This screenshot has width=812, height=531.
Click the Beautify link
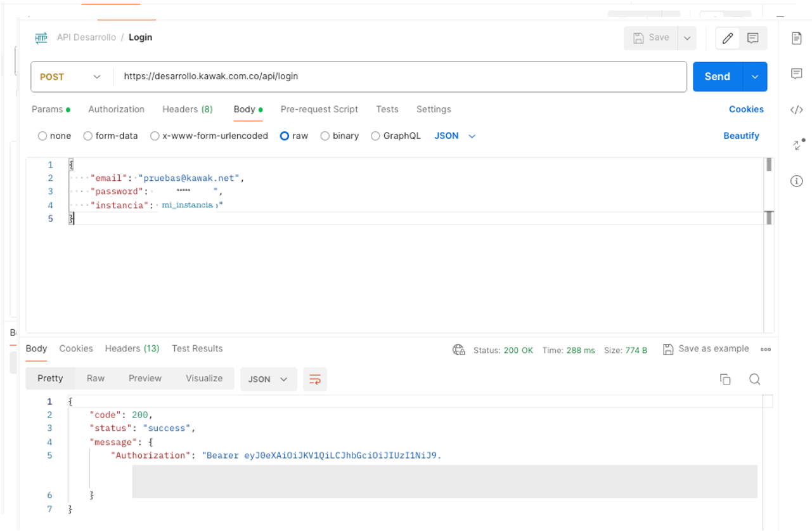pyautogui.click(x=741, y=136)
